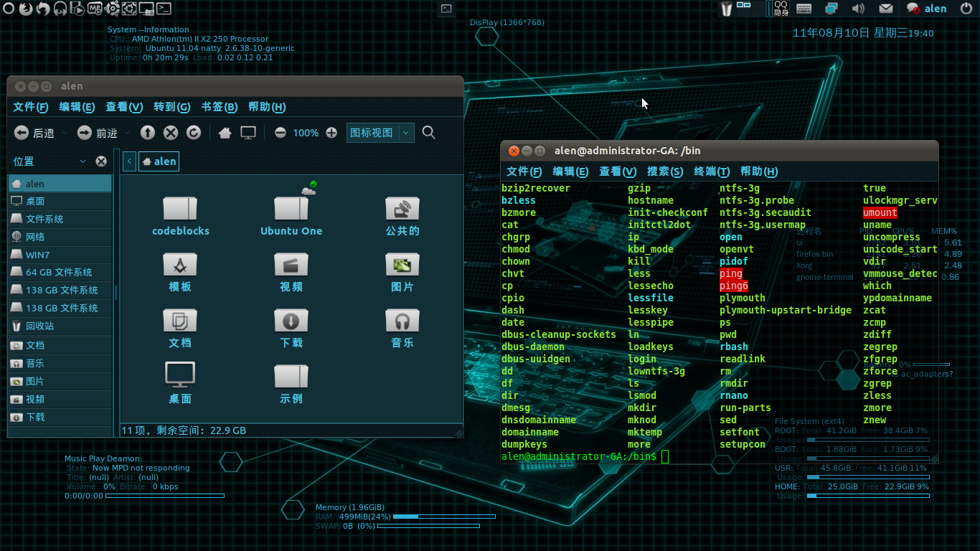Open the headphones music player launcher
This screenshot has width=980, height=551.
coord(60,9)
